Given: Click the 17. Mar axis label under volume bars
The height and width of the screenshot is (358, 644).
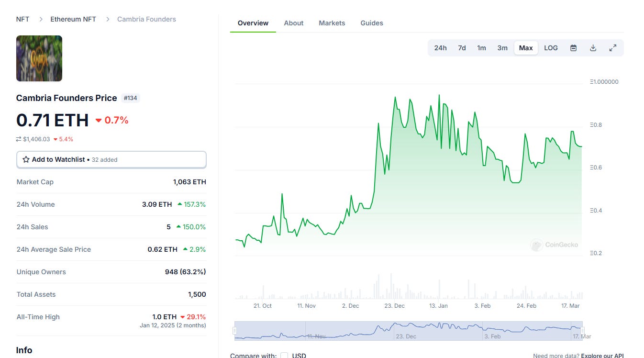Looking at the screenshot, I should click(570, 306).
